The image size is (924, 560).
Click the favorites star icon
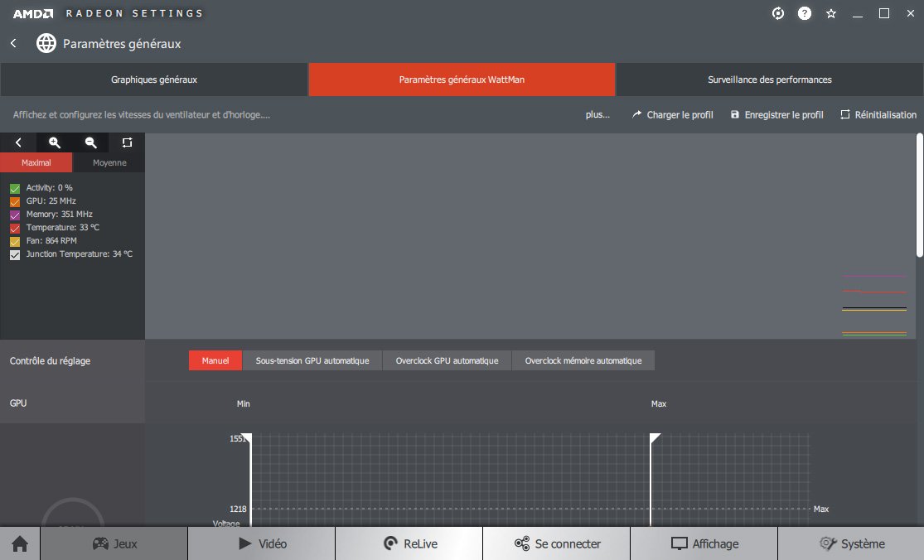pos(831,13)
